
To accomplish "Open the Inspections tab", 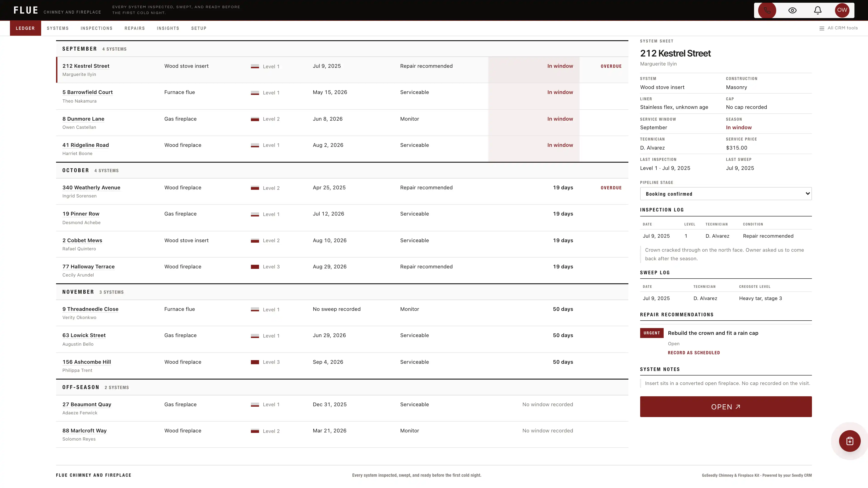I will [96, 28].
